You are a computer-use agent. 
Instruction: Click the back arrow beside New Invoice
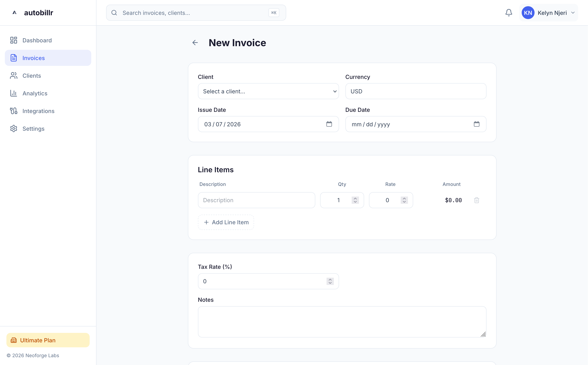click(x=195, y=43)
